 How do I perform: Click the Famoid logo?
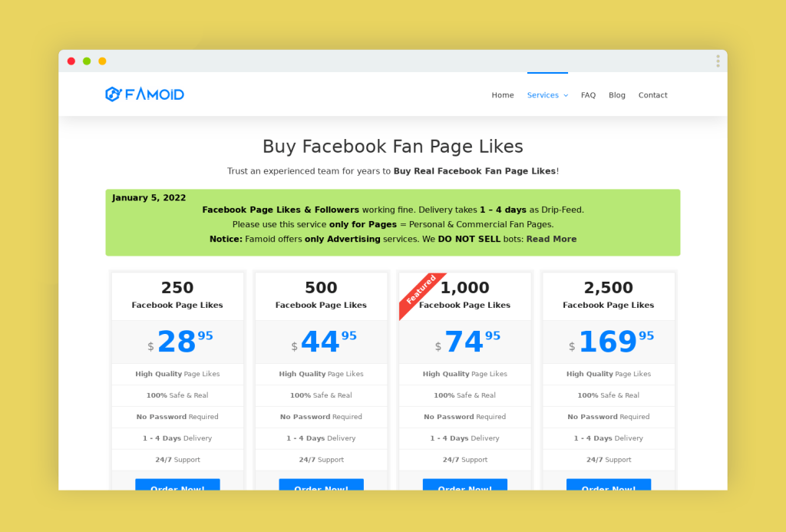tap(144, 94)
